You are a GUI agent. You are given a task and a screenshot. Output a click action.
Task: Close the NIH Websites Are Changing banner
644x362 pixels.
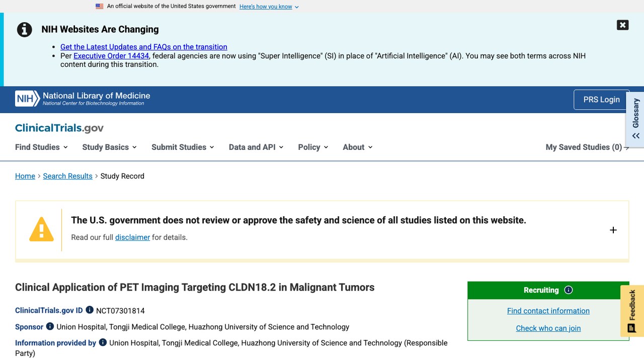[622, 25]
